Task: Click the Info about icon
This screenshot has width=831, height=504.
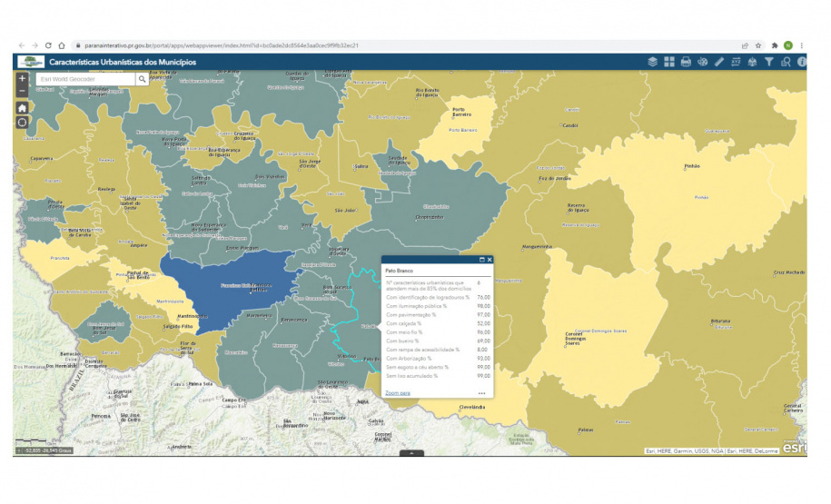Action: point(802,62)
